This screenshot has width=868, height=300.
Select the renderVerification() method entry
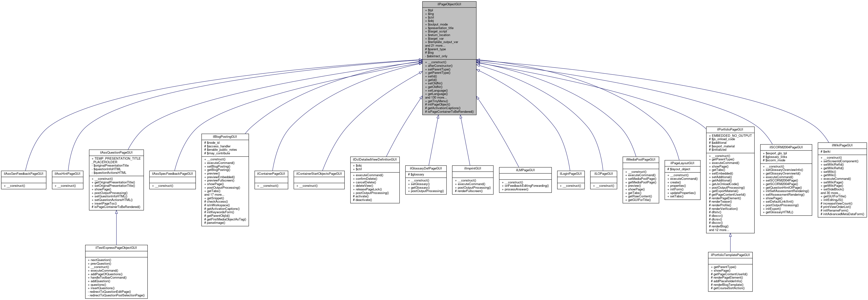click(723, 209)
